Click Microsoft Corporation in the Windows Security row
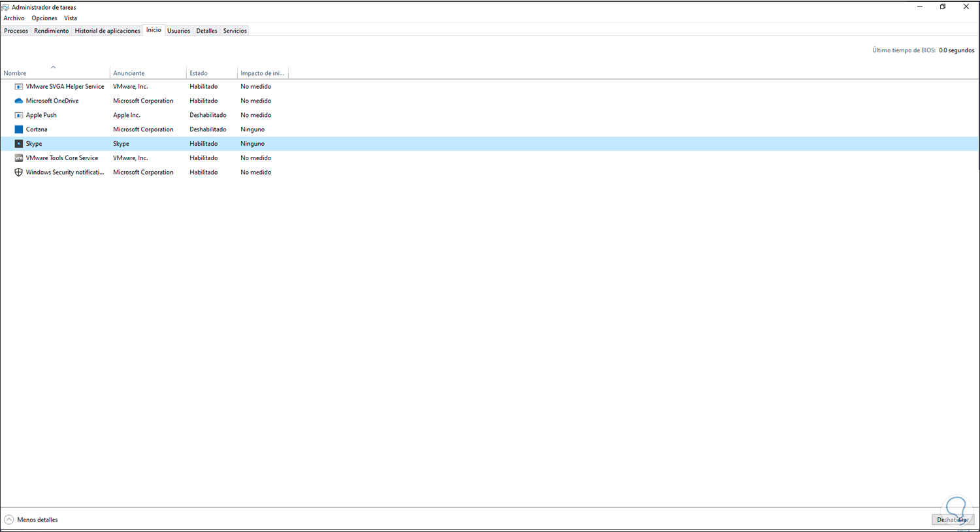Viewport: 980px width, 532px height. 143,173
